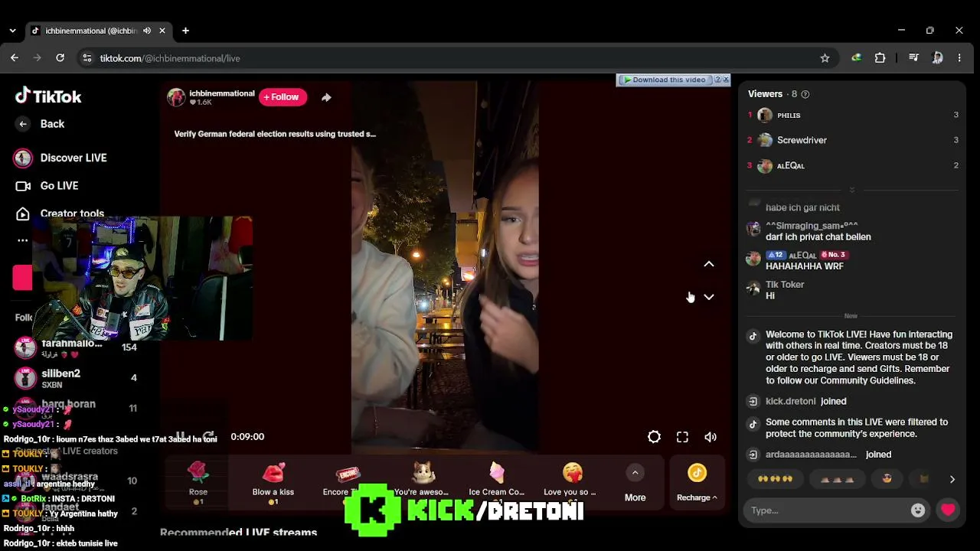Screen dimensions: 980x551
Task: Share the live stream
Action: (x=326, y=97)
